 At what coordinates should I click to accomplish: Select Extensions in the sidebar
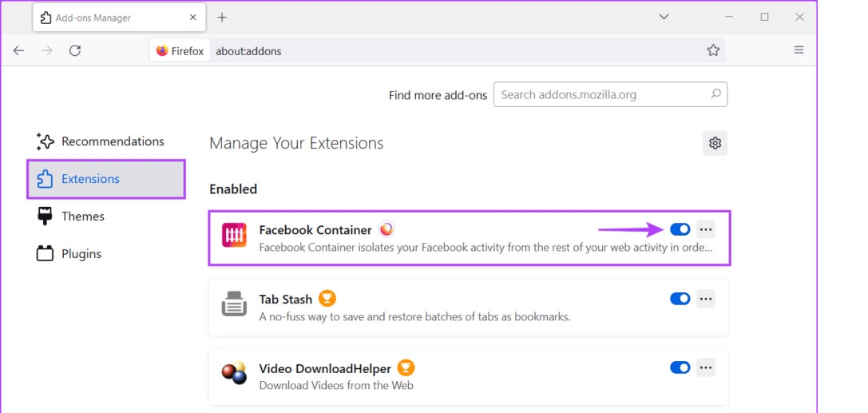[105, 179]
